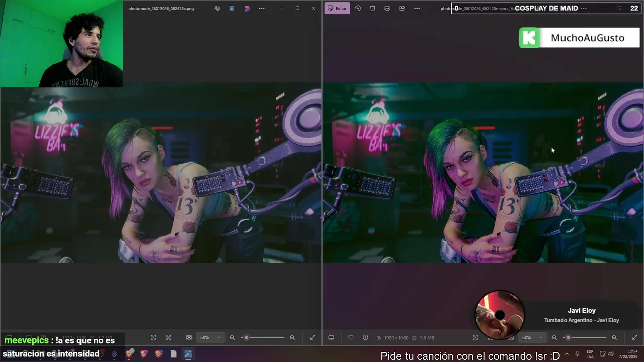
Task: Share the image in right Photos window
Action: [x=402, y=8]
